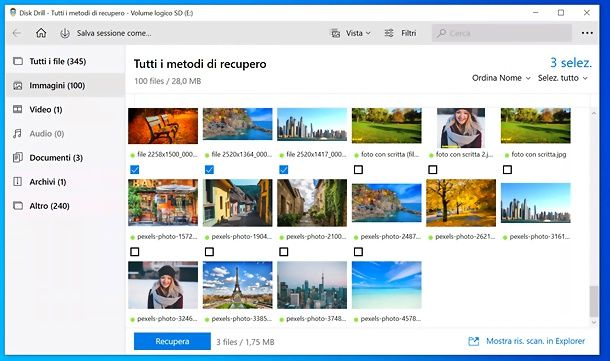Image resolution: width=610 pixels, height=361 pixels.
Task: Check the pexels-photo-1904 checkbox
Action: [x=209, y=252]
